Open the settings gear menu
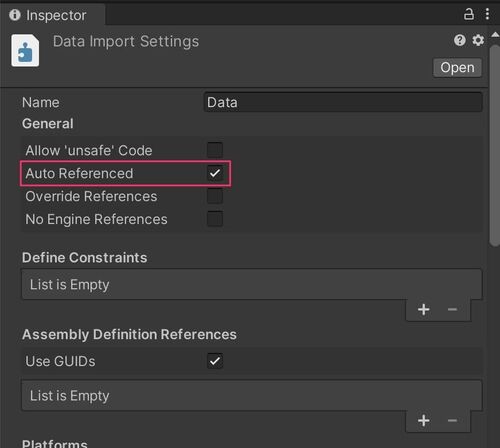The image size is (500, 448). (x=478, y=40)
